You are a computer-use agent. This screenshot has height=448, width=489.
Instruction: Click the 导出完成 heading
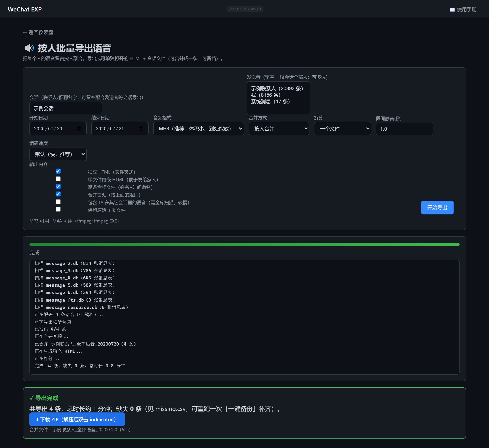coord(44,398)
